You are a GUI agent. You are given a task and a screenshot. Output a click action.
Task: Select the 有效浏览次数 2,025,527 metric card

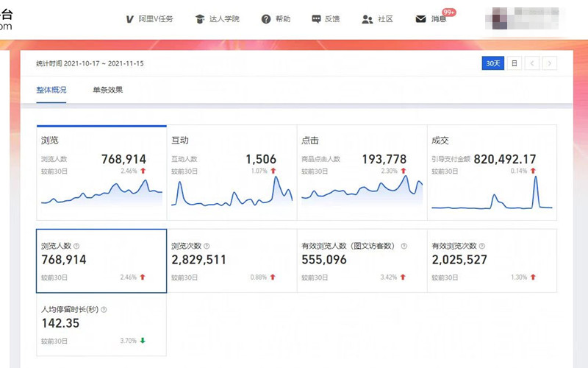[492, 261]
